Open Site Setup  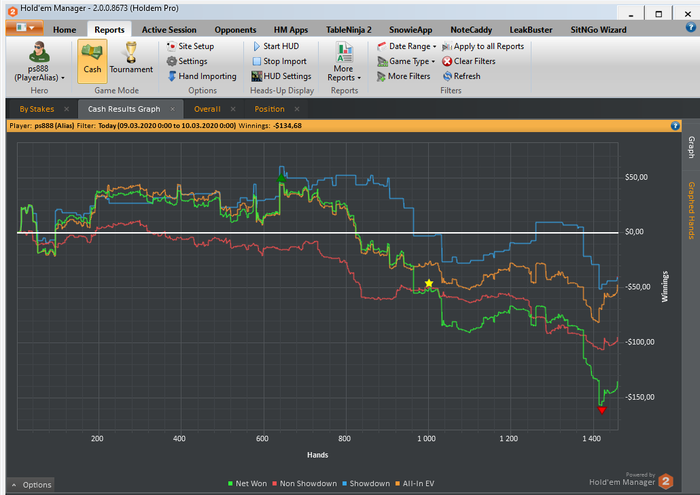tap(190, 46)
